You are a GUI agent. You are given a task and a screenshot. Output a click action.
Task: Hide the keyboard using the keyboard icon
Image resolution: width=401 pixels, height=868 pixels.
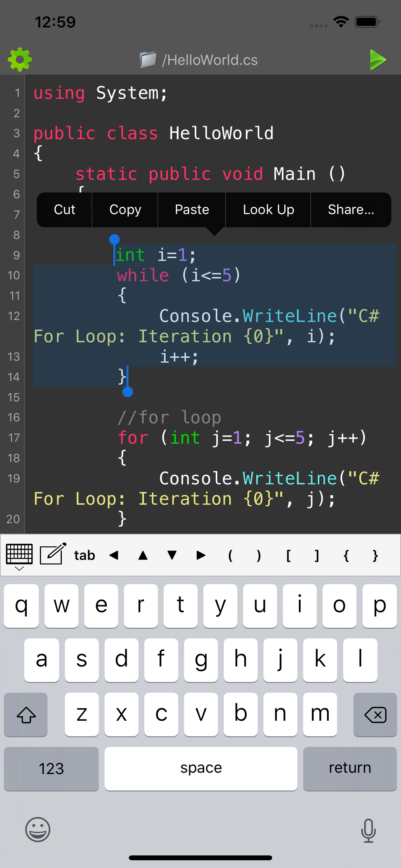point(19,556)
